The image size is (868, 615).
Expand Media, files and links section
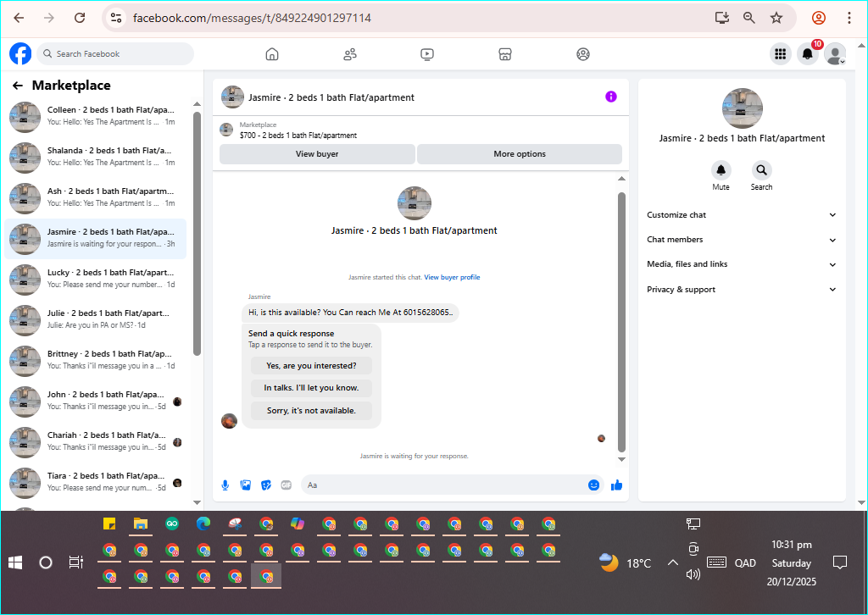(x=742, y=264)
